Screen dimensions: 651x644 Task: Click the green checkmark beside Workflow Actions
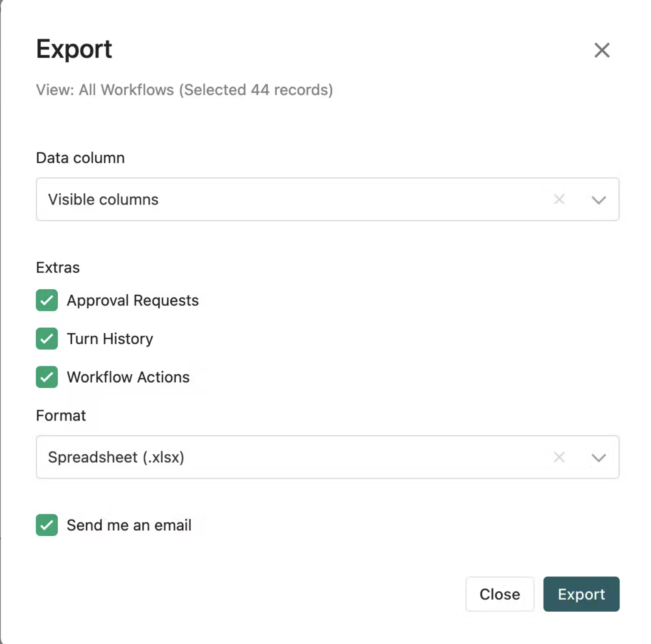point(46,377)
